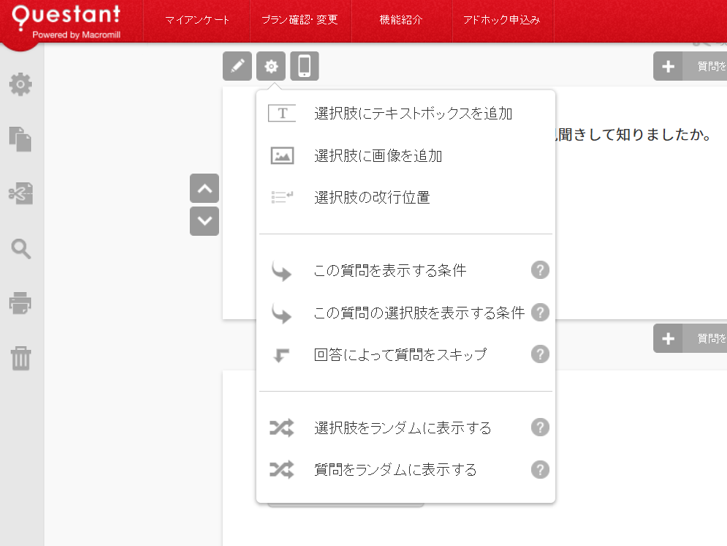
Task: Click the sidebar trash can icon
Action: coord(21,358)
